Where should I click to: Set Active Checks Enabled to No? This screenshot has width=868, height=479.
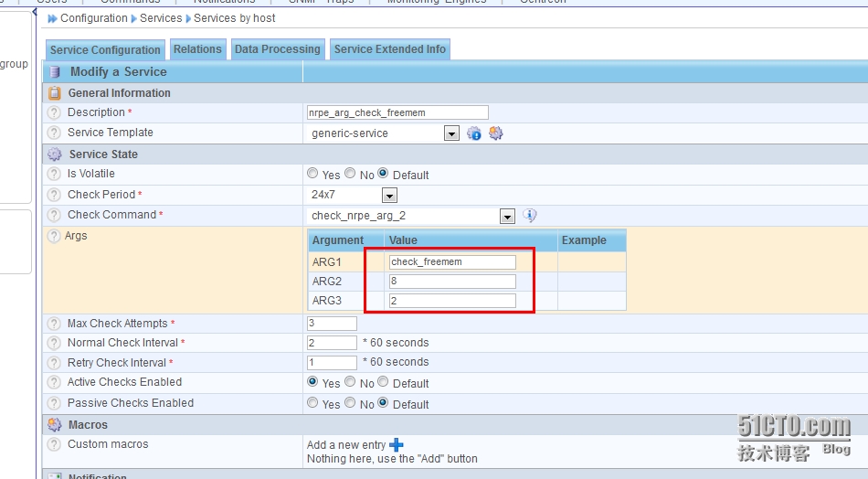click(x=350, y=381)
